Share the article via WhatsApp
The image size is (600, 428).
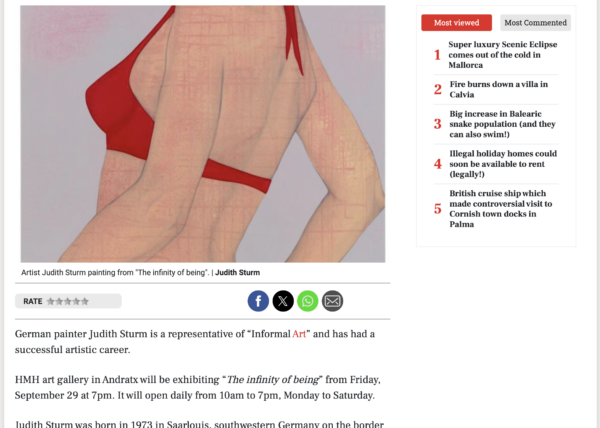308,301
